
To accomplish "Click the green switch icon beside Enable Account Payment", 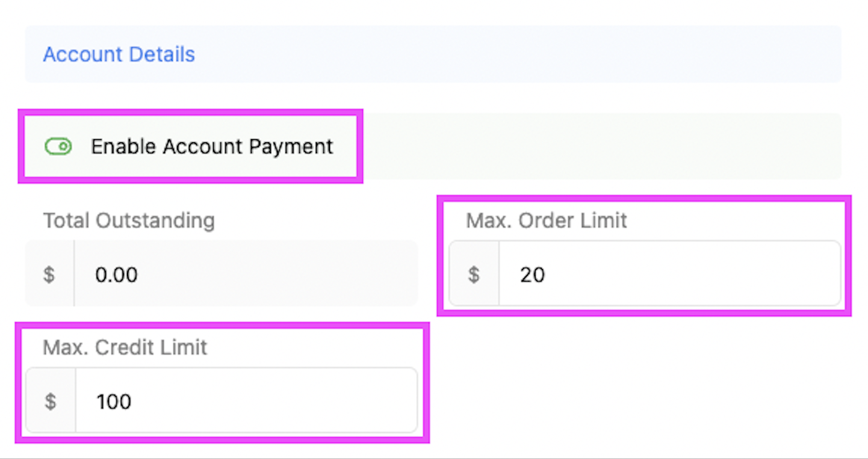I will (x=58, y=147).
